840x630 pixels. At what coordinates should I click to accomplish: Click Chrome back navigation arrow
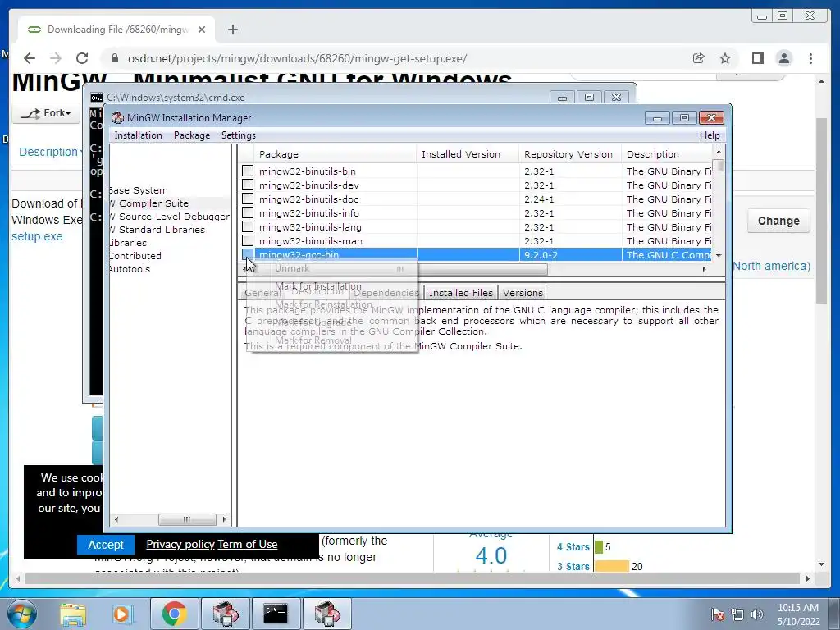(30, 58)
